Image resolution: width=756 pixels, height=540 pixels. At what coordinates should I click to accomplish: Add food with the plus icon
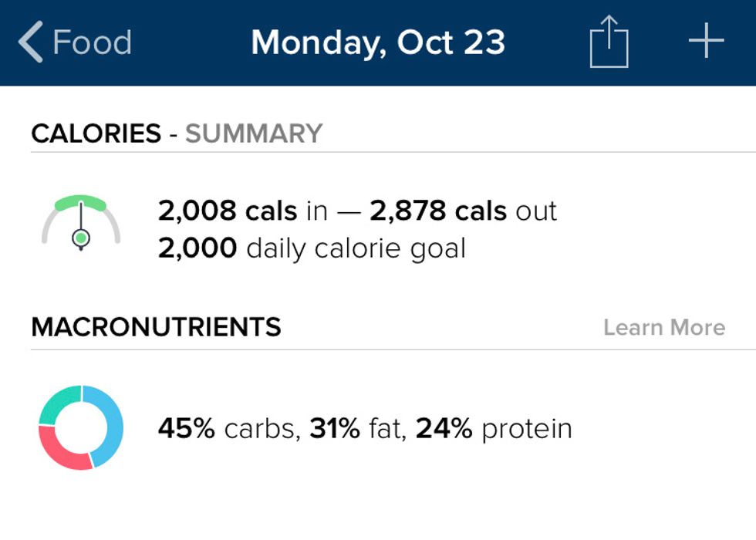pos(706,42)
